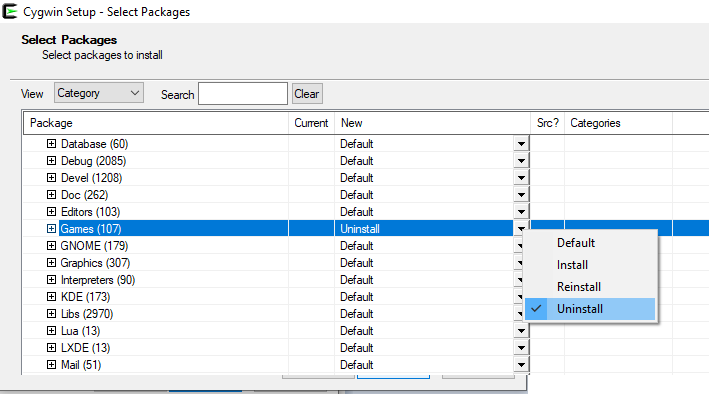The height and width of the screenshot is (394, 709).
Task: Open the action dropdown for Database row
Action: 521,144
